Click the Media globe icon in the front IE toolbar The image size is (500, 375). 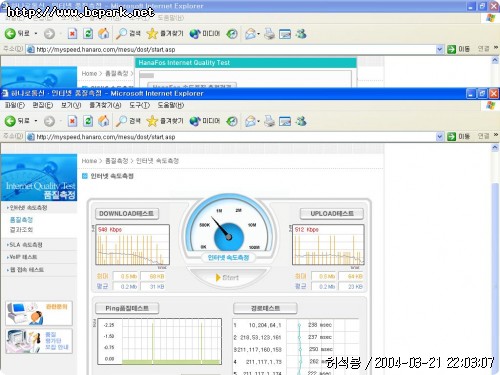195,121
